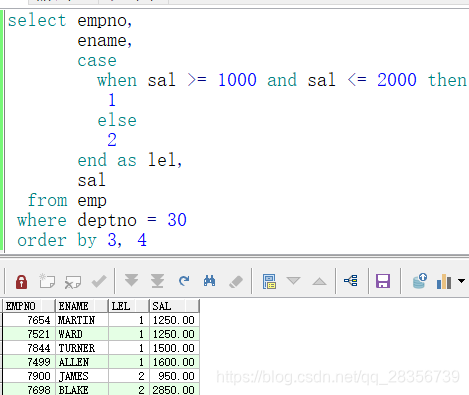
Task: Click BLAKE's LEL value 2 cell
Action: pyautogui.click(x=129, y=389)
